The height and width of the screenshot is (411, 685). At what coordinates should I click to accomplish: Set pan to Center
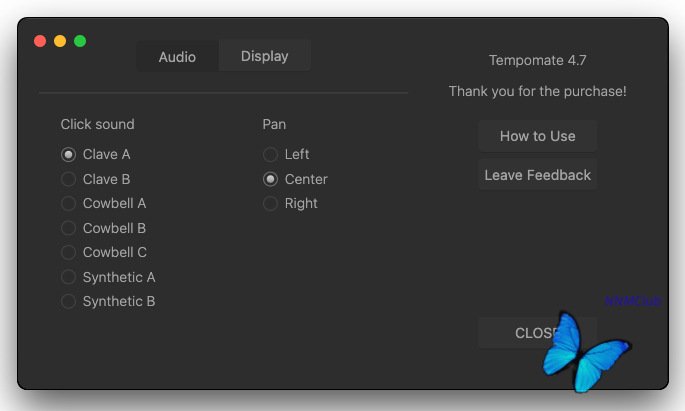point(271,179)
